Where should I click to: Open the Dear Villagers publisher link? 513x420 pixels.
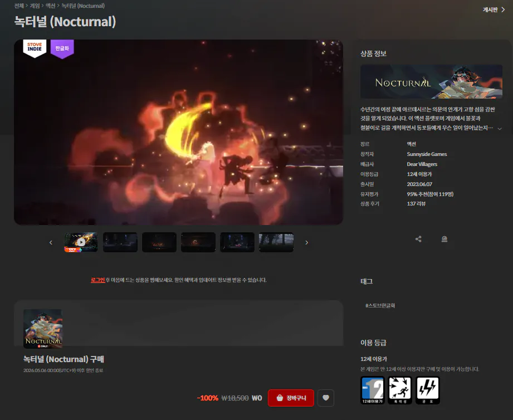[x=422, y=164]
